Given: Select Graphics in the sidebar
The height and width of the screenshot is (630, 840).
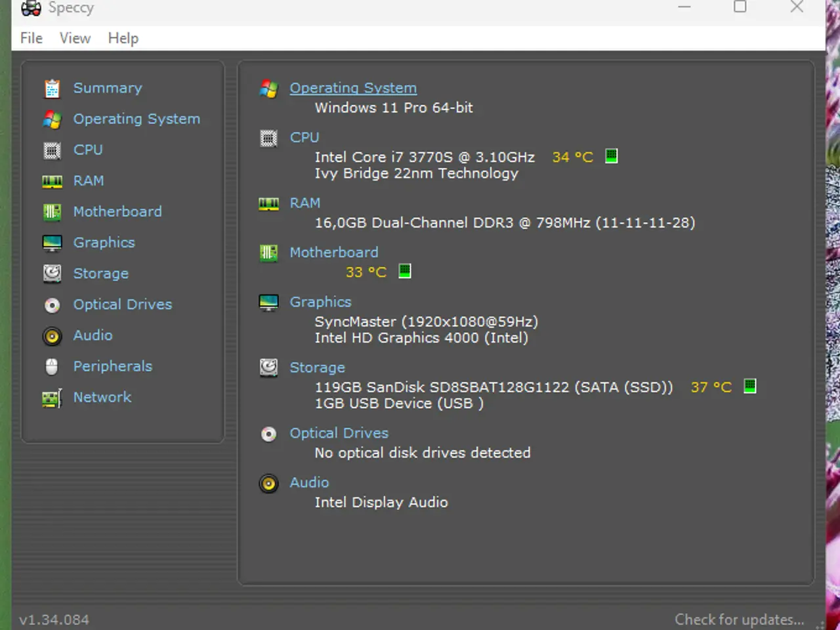Looking at the screenshot, I should pos(104,242).
